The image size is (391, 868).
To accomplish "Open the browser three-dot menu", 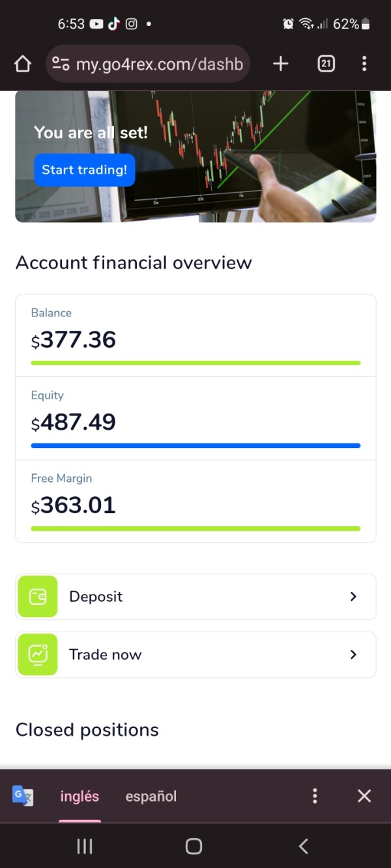I will (364, 64).
